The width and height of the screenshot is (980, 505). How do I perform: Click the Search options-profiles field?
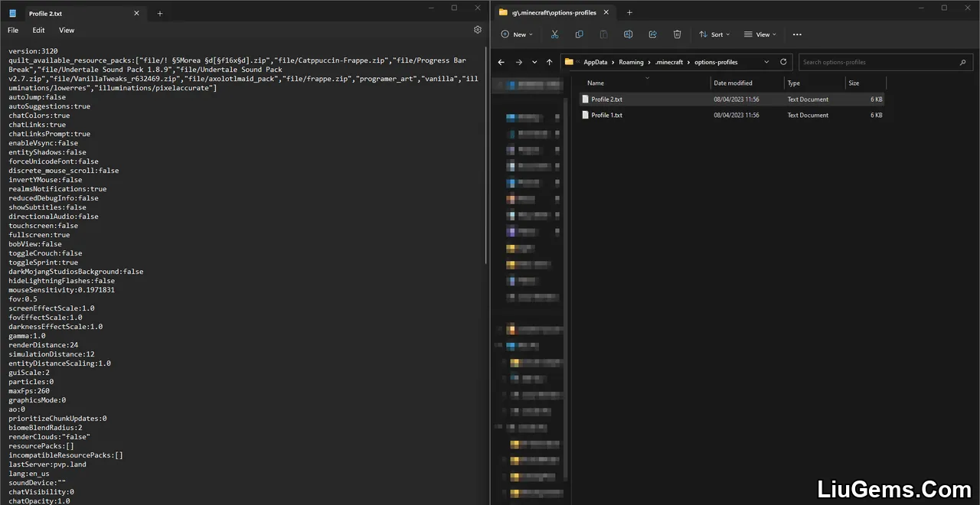tap(887, 62)
